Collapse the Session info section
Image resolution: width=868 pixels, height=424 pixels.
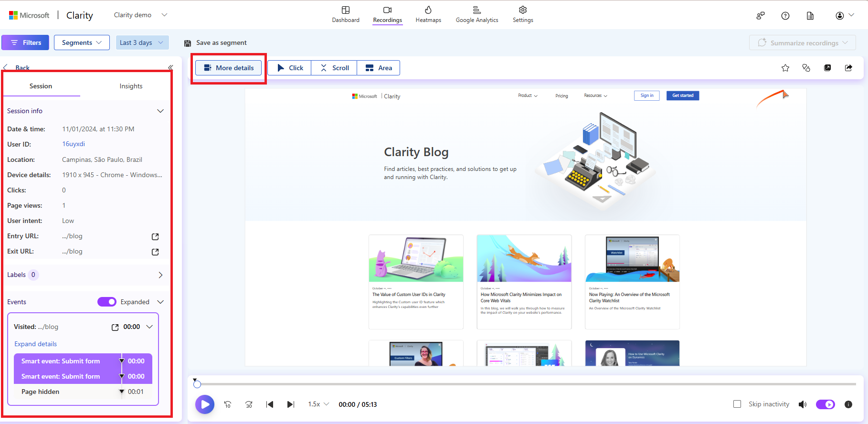(160, 111)
